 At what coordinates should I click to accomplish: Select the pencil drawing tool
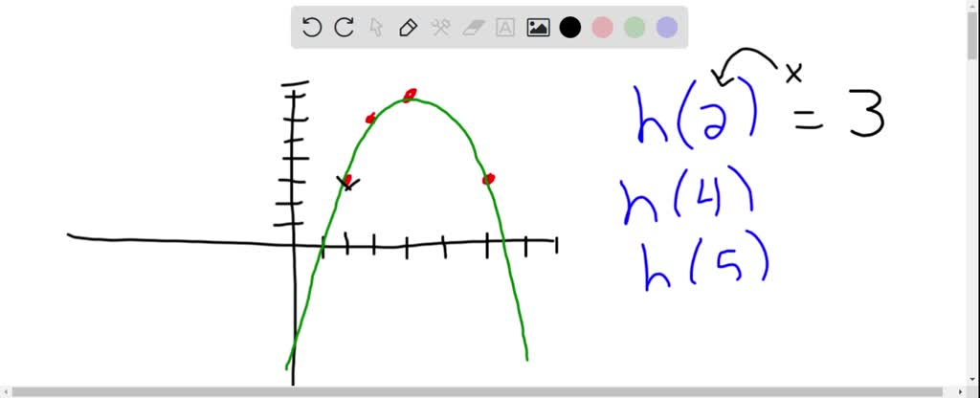click(x=408, y=28)
